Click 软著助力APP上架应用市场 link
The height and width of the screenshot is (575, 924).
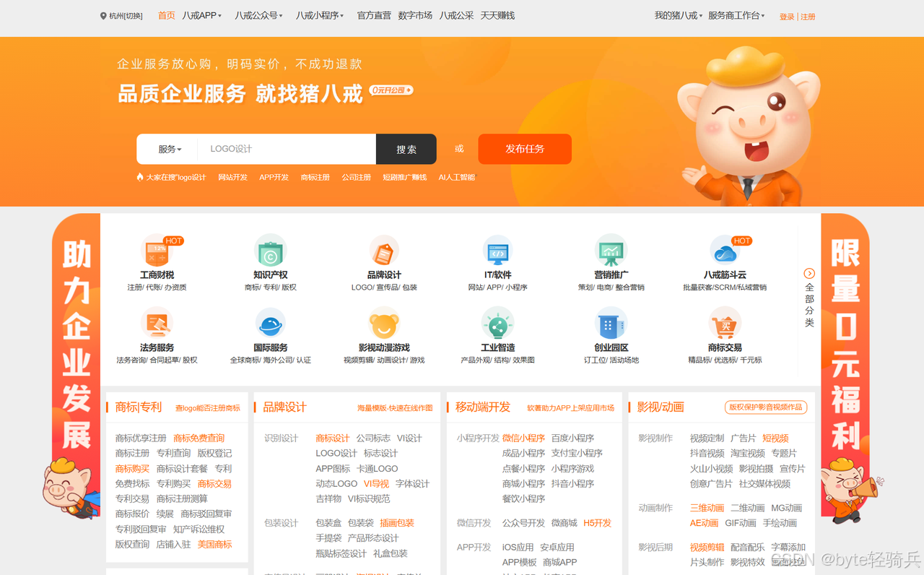click(x=570, y=408)
